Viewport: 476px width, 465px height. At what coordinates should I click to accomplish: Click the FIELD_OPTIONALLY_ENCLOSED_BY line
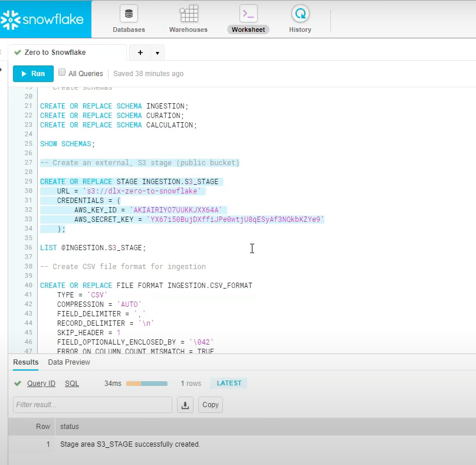(x=136, y=342)
